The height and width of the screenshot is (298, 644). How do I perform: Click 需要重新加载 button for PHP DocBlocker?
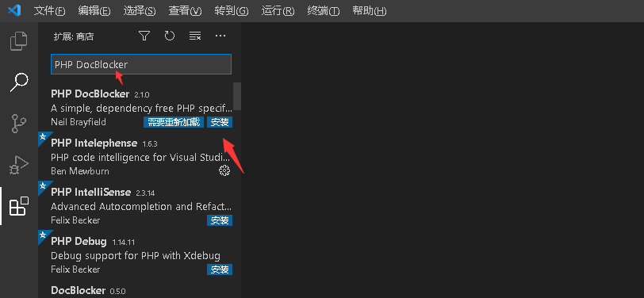point(174,122)
